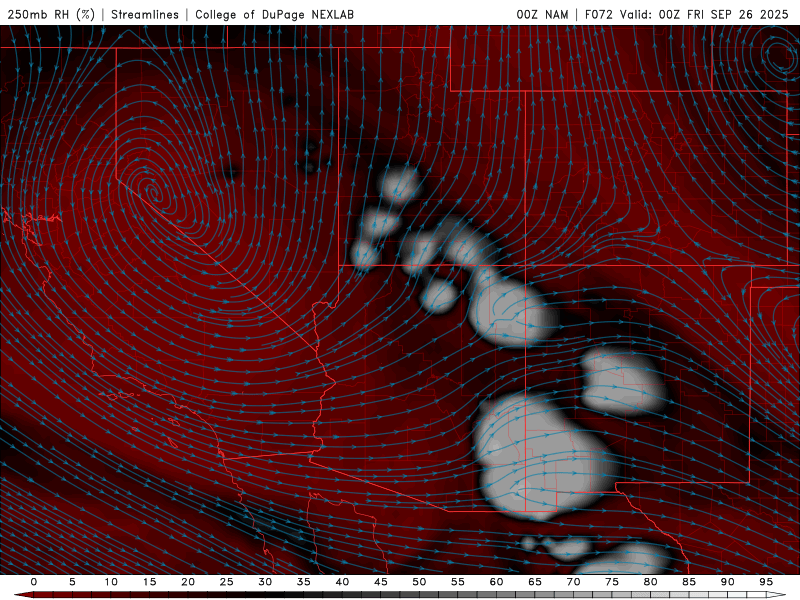Click the '70' colorbar label
The height and width of the screenshot is (600, 800).
point(573,582)
